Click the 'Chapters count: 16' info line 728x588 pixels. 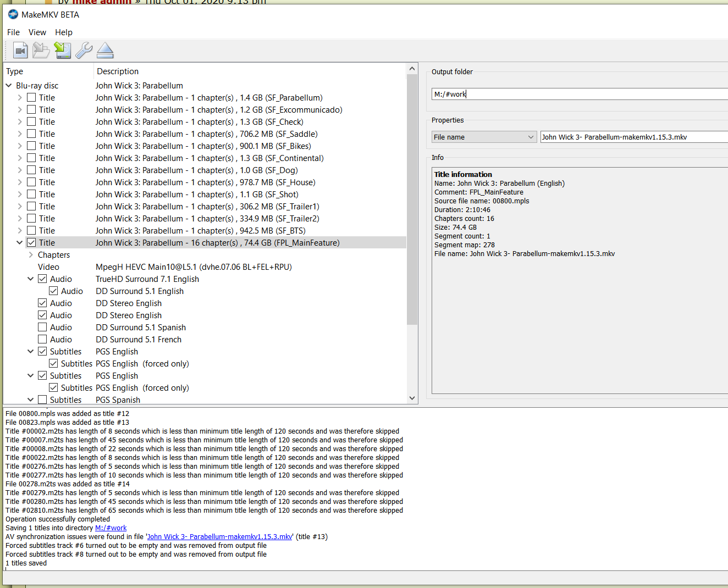coord(465,219)
